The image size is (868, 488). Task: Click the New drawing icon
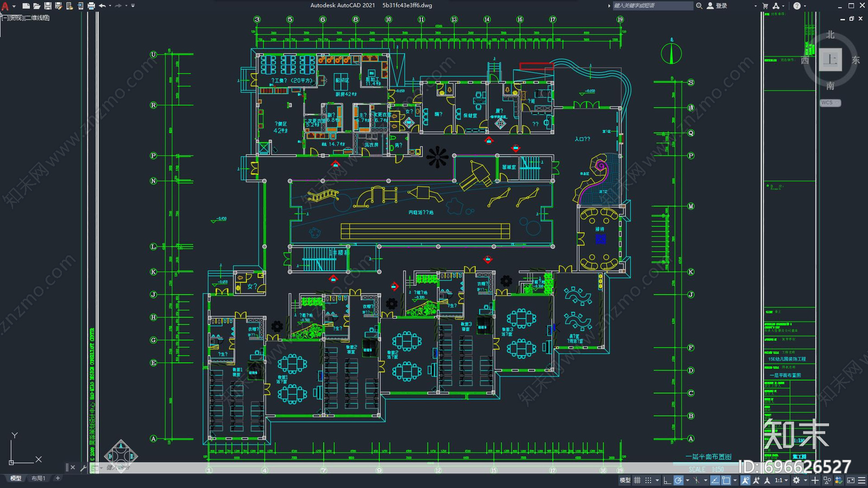click(25, 6)
